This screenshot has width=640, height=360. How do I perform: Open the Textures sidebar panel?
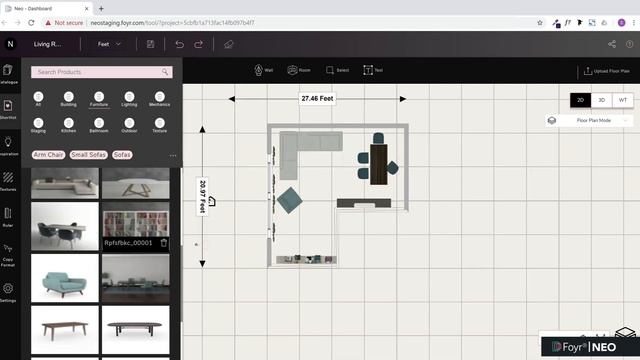pos(8,181)
